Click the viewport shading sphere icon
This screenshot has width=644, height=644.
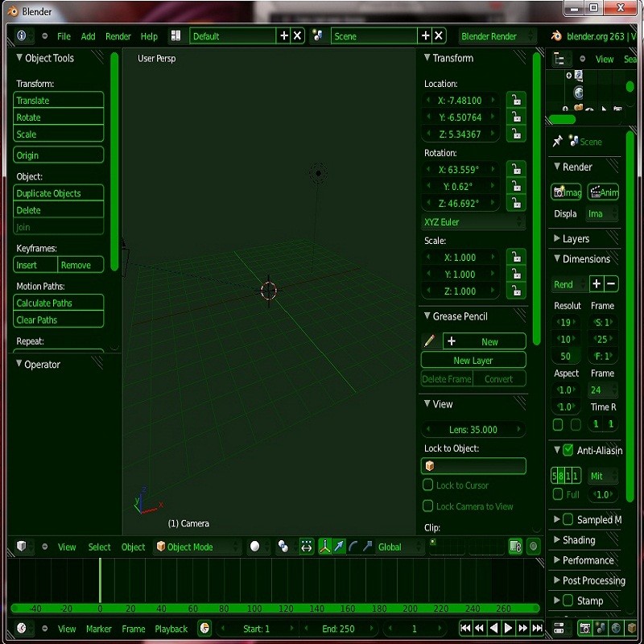tap(254, 547)
